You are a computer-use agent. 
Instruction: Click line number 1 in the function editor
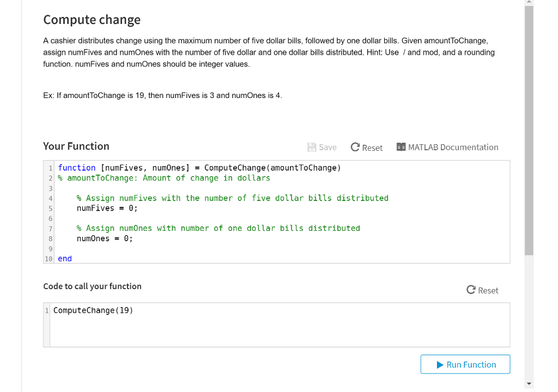50,168
